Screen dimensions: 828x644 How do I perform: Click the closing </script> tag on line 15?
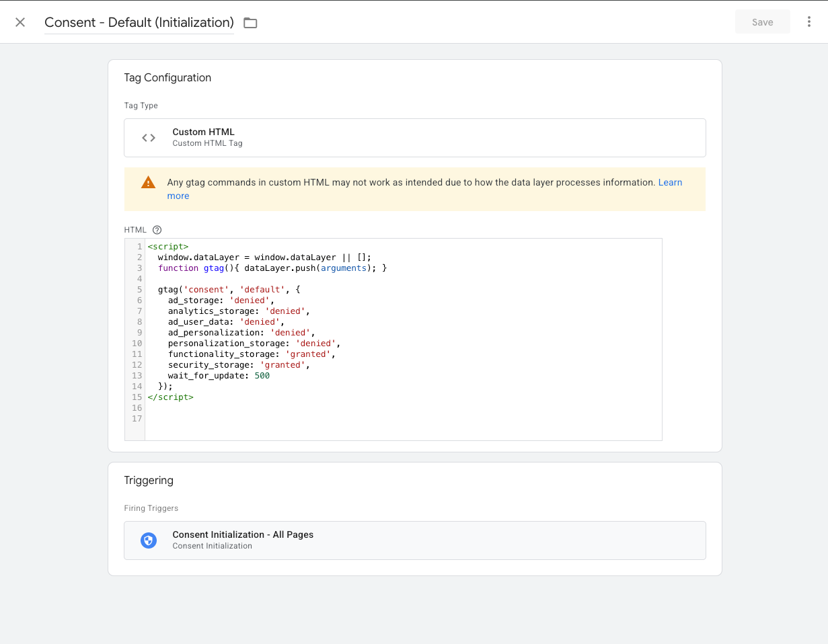coord(171,397)
